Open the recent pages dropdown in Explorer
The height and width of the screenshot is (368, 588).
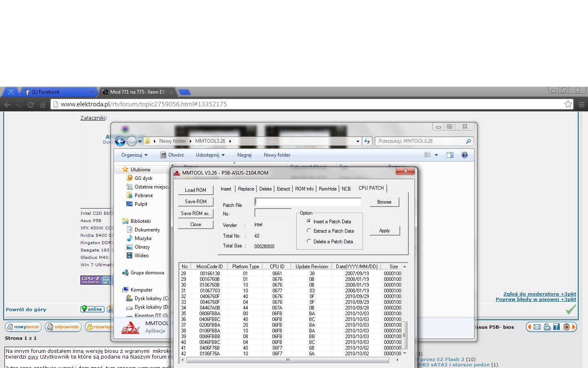(140, 141)
